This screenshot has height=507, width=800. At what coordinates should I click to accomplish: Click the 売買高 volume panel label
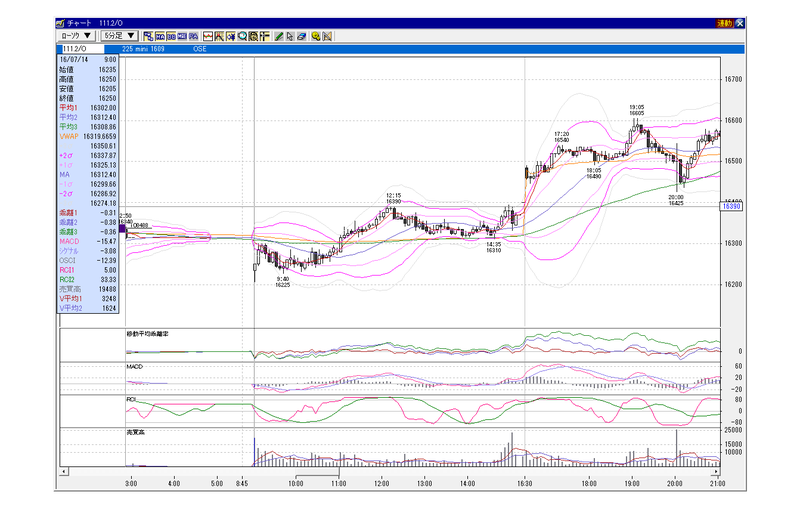138,433
